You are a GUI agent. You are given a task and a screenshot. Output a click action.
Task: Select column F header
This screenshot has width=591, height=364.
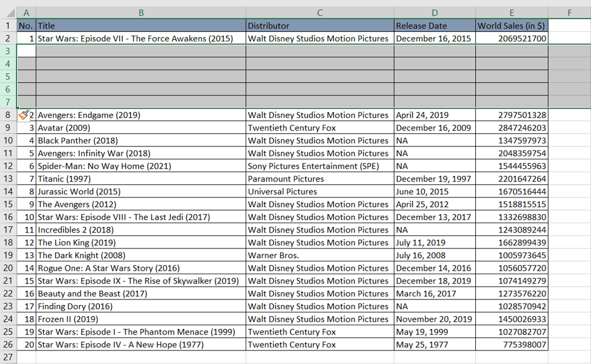569,13
